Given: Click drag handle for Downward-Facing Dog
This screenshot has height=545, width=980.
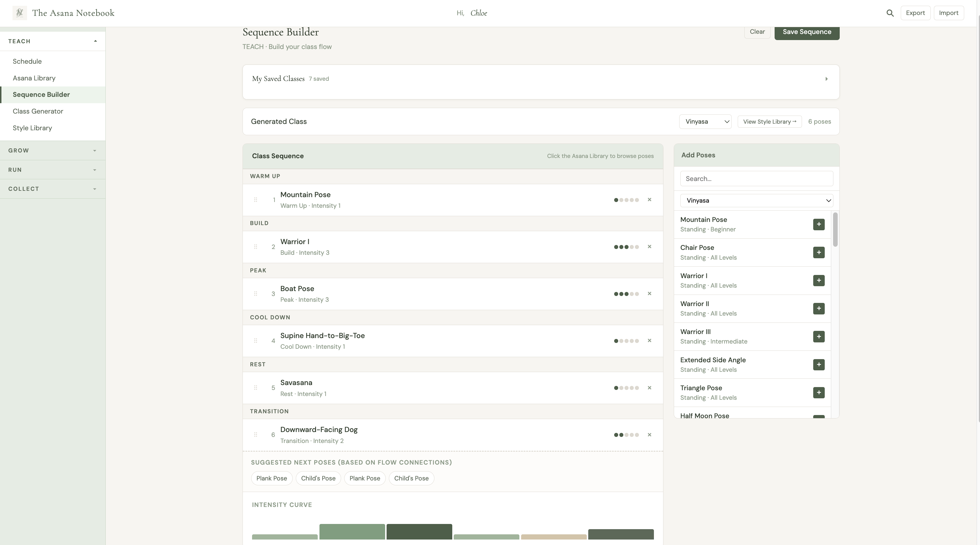Looking at the screenshot, I should 256,435.
